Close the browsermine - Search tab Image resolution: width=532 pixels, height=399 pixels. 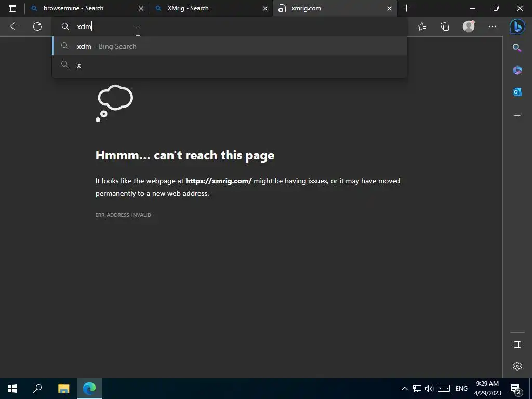(141, 8)
